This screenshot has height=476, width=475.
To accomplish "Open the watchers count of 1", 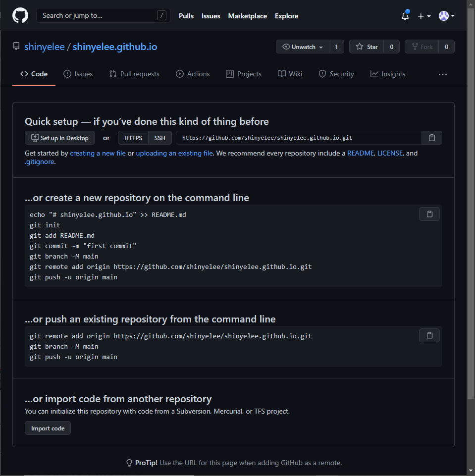I will 336,47.
